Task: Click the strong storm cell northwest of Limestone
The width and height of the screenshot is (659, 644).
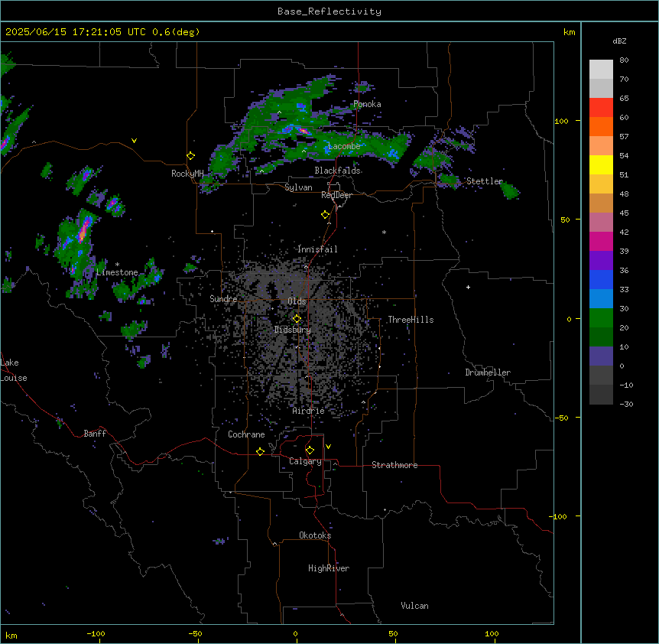Action: pyautogui.click(x=84, y=230)
